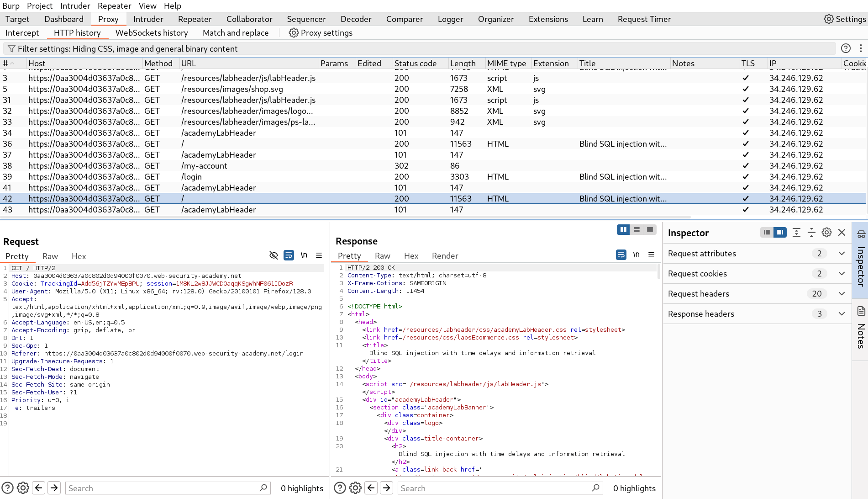868x499 pixels.
Task: Switch Response view to Render
Action: click(445, 255)
